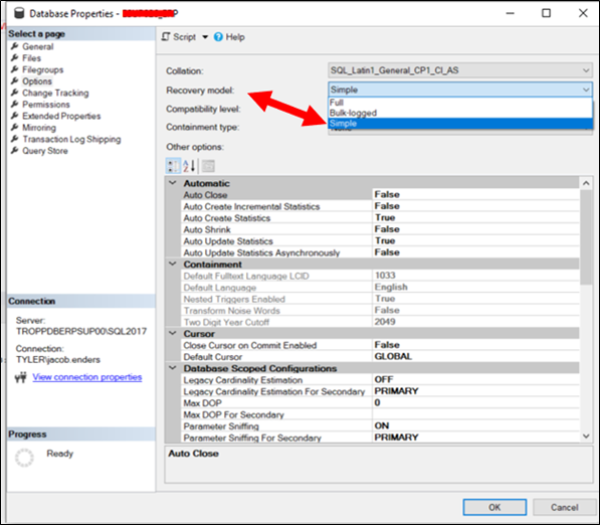The height and width of the screenshot is (525, 600).
Task: Open the Help icon in the toolbar
Action: [219, 37]
